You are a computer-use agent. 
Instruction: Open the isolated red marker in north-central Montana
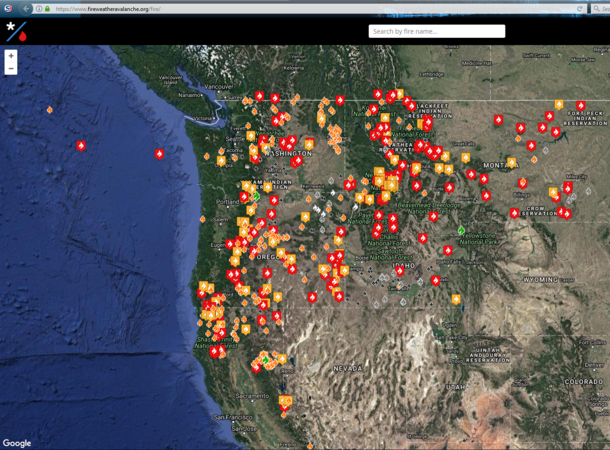[x=498, y=120]
